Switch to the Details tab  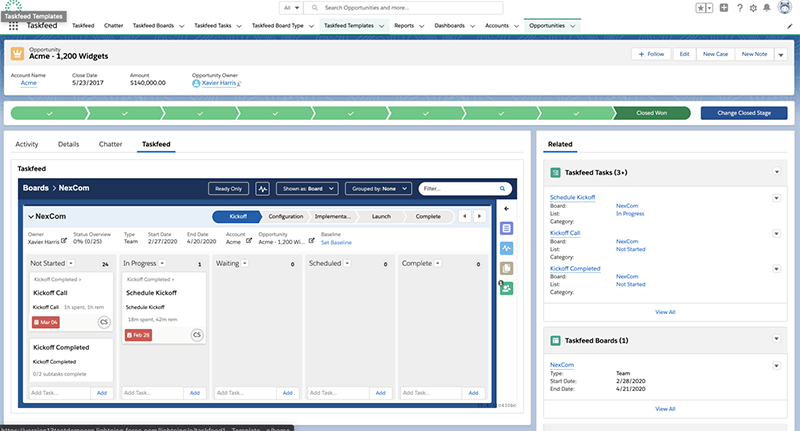point(68,144)
